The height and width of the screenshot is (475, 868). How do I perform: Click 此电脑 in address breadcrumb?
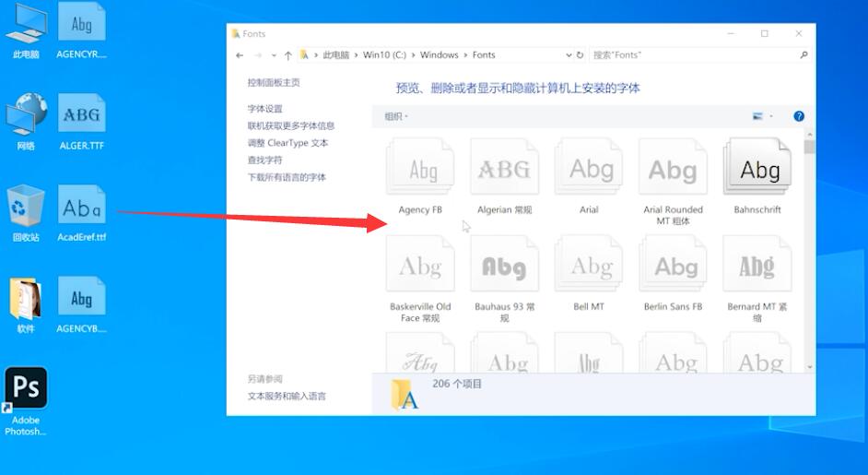[336, 54]
